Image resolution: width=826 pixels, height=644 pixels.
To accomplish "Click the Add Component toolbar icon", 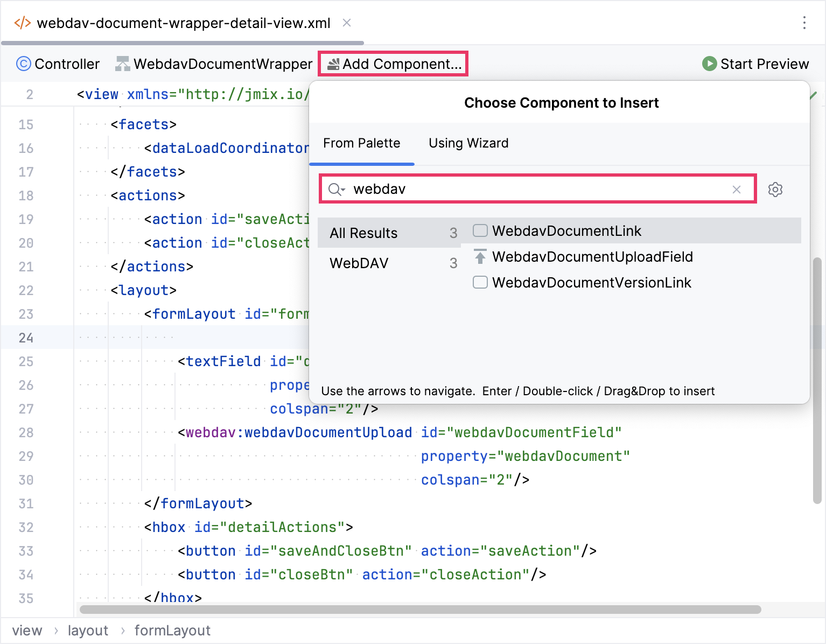I will coord(333,64).
